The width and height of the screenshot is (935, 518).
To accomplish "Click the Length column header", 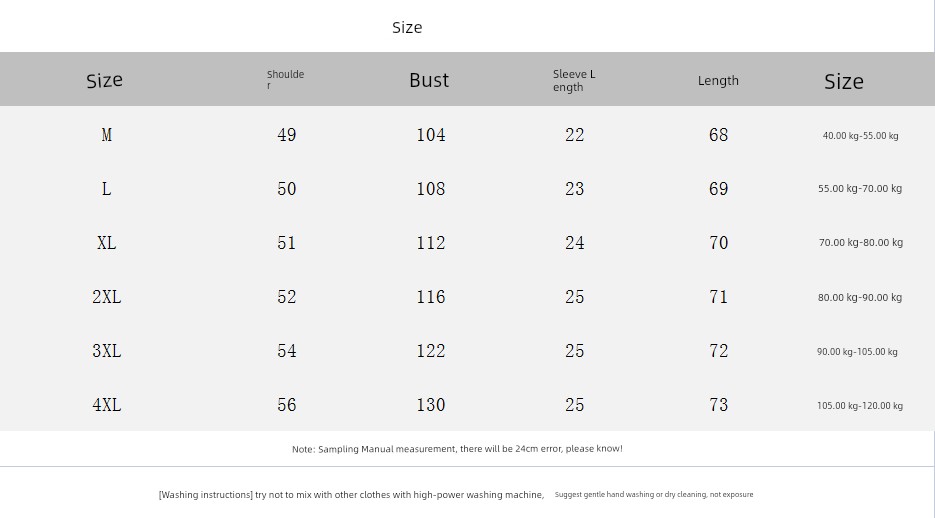I will pos(718,80).
